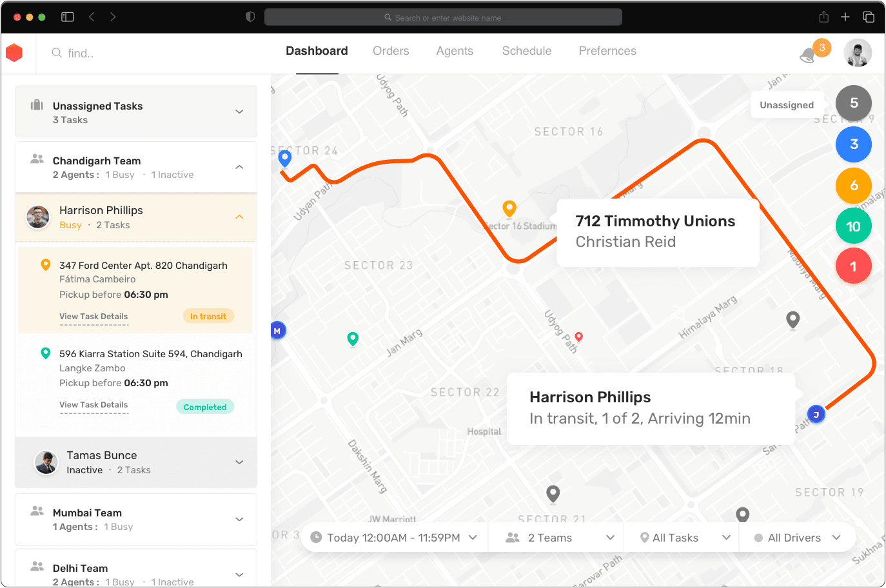Toggle the browser sidebar icon
This screenshot has width=886, height=588.
point(68,17)
